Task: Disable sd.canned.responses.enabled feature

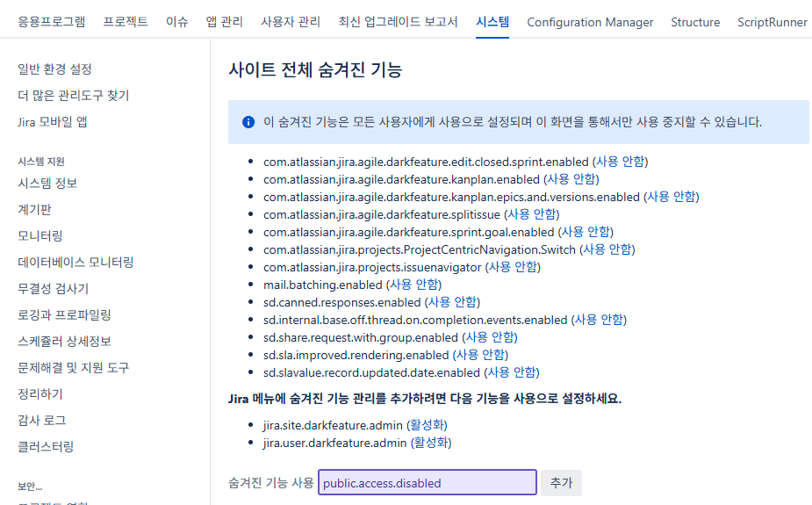Action: click(452, 302)
